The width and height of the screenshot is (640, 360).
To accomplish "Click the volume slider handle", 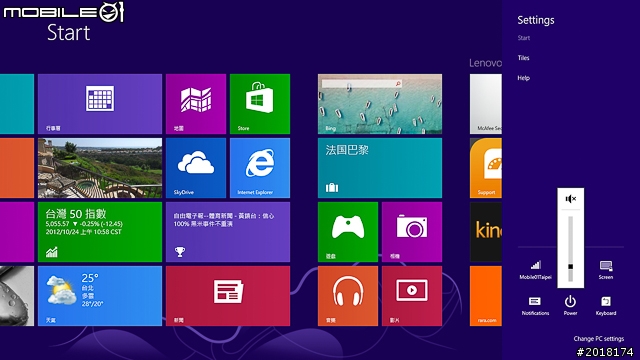I will pyautogui.click(x=571, y=267).
